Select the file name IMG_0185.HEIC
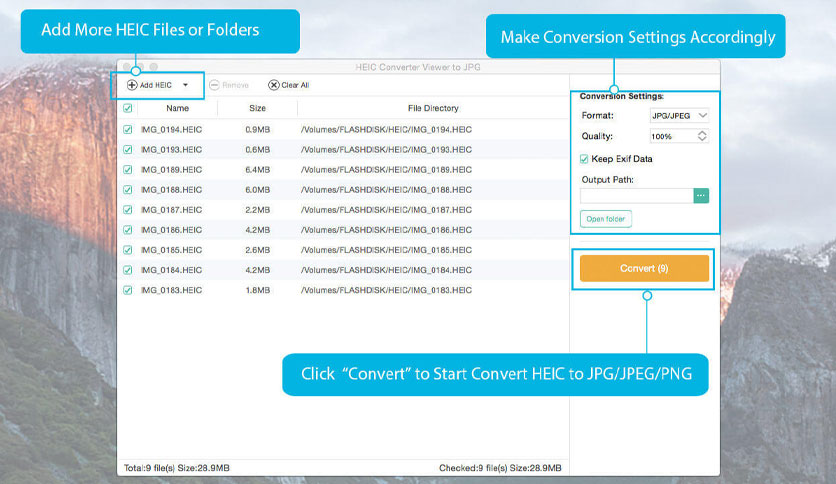The image size is (836, 484). click(171, 250)
